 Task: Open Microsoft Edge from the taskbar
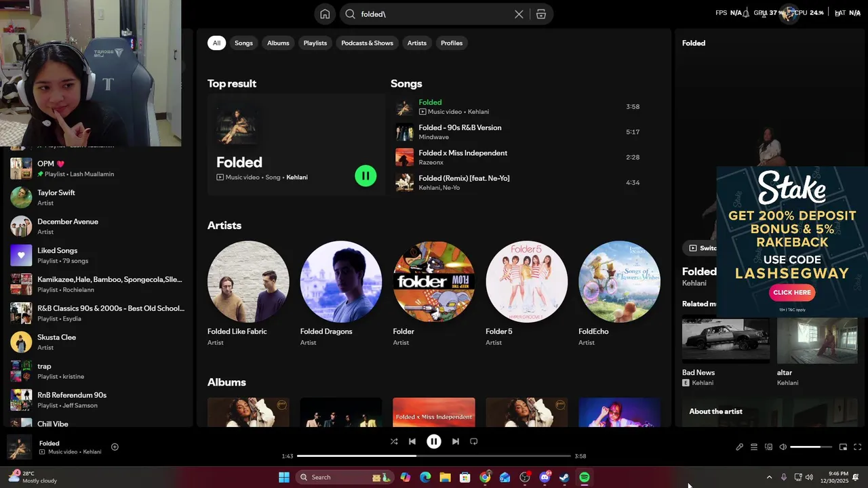tap(425, 477)
